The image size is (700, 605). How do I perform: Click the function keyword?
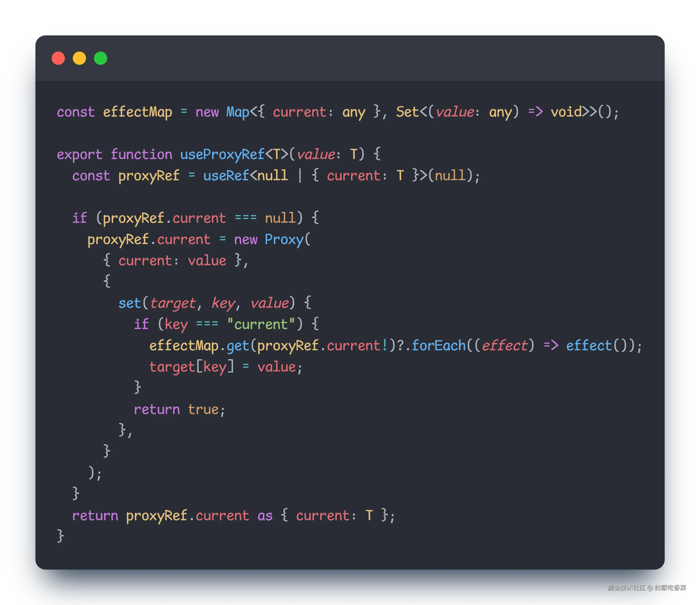(142, 155)
